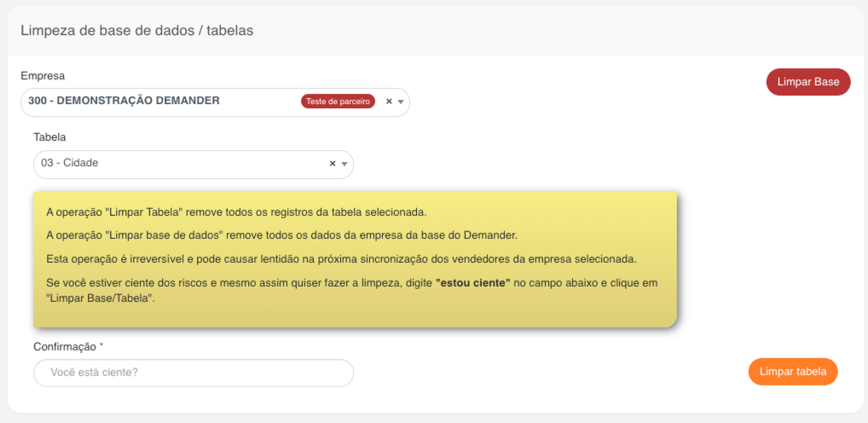This screenshot has width=868, height=423.
Task: Expand the Empresa dropdown arrow
Action: 401,101
